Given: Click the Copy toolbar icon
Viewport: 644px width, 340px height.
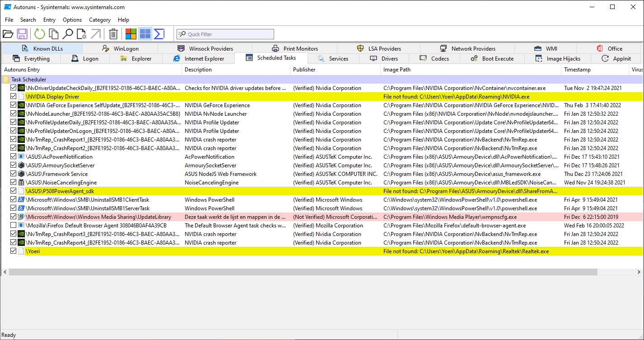Looking at the screenshot, I should pos(54,34).
